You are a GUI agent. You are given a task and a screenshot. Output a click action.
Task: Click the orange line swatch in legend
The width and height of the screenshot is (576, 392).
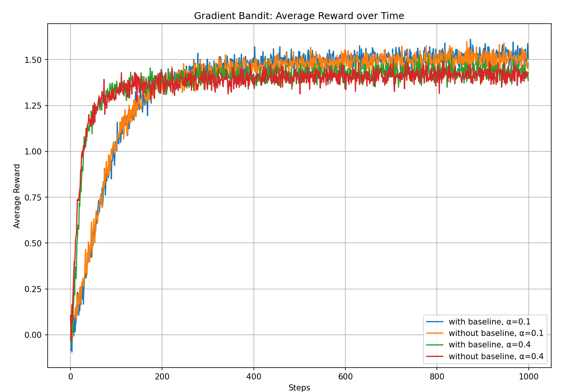coord(435,333)
